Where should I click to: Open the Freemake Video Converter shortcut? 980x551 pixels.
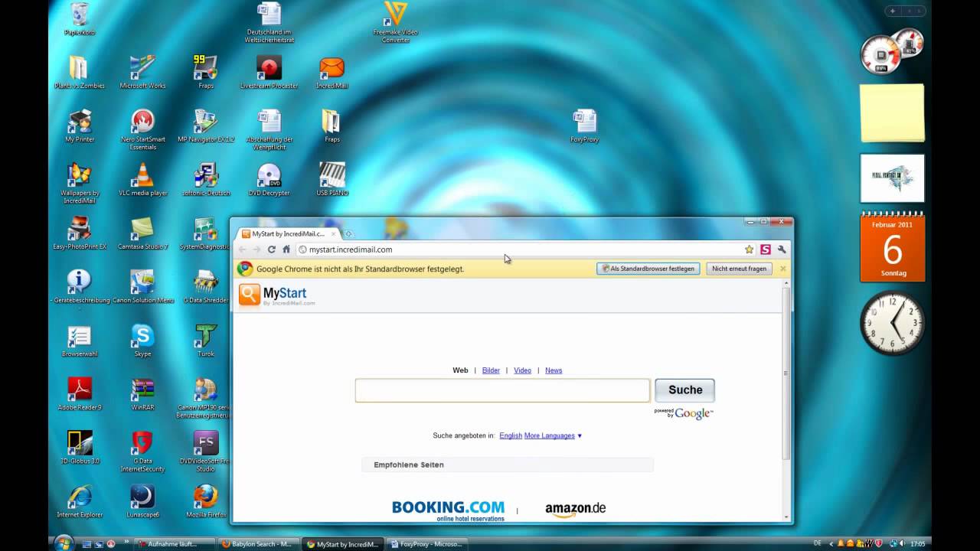[396, 21]
